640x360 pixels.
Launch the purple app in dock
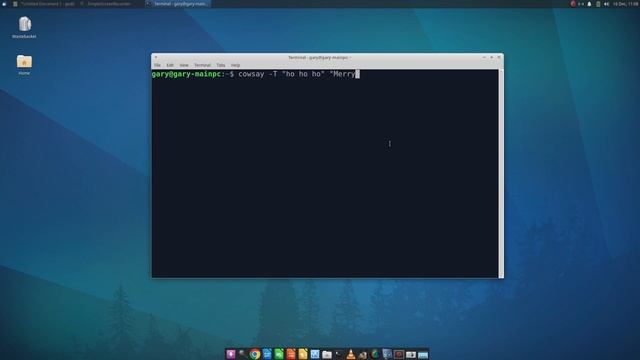[231, 354]
